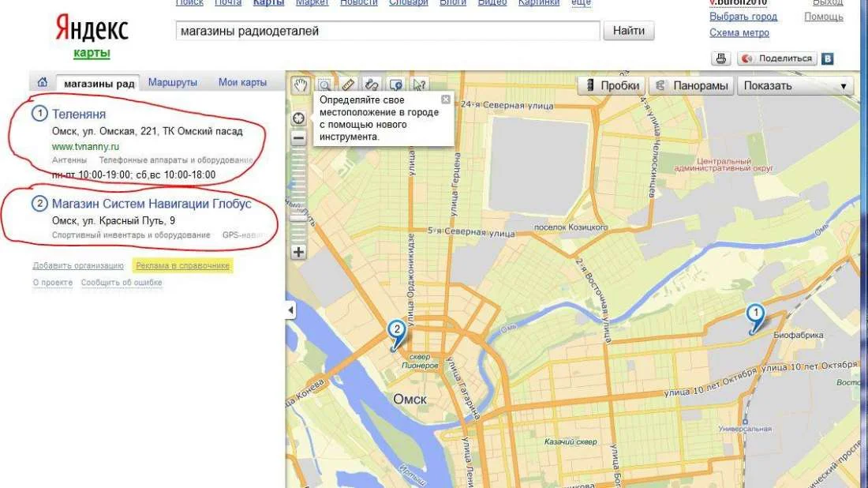Collapse the left results panel arrow
Image resolution: width=868 pixels, height=488 pixels.
(x=290, y=310)
